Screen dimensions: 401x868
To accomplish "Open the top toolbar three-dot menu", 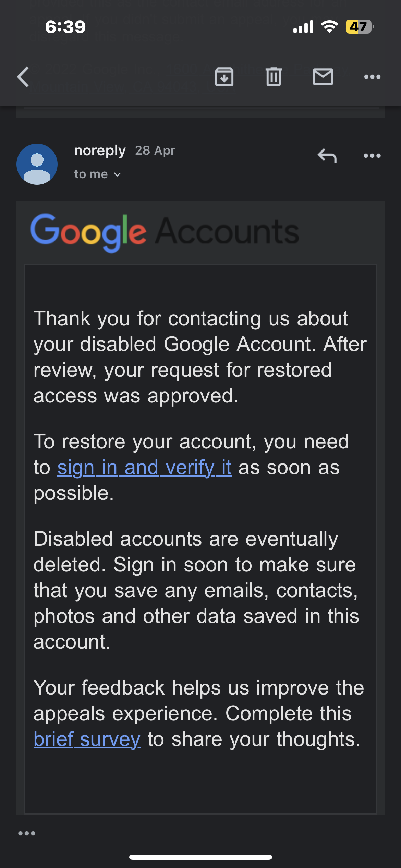I will pos(372,77).
